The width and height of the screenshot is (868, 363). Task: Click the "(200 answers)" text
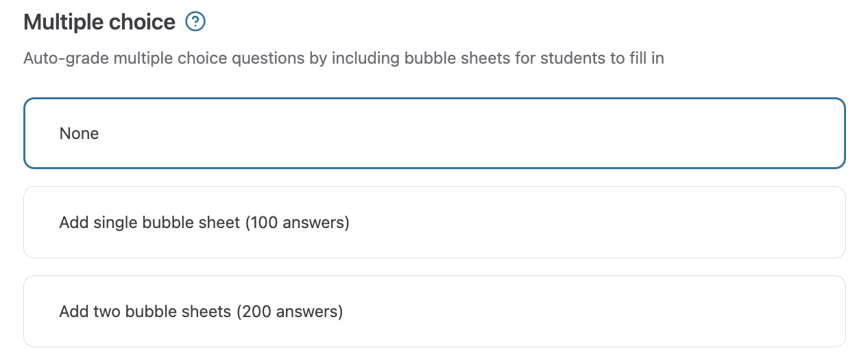point(289,312)
